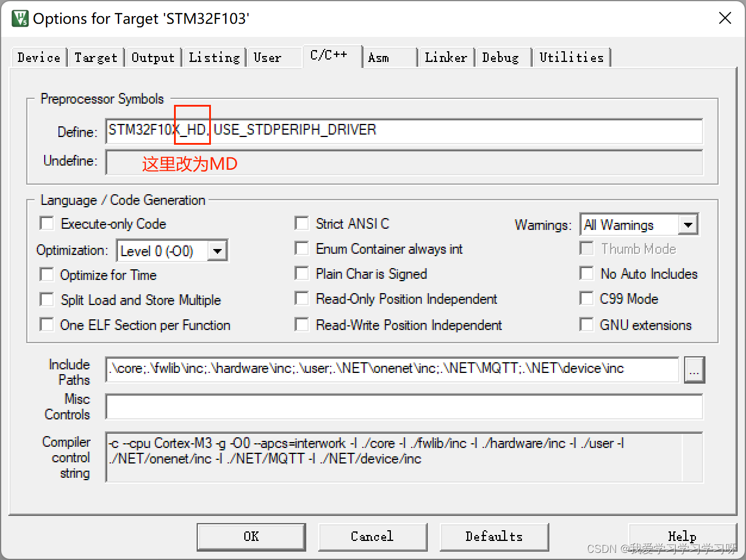Enable Execute-only Code
Screen dimensions: 746x560
tap(46, 223)
